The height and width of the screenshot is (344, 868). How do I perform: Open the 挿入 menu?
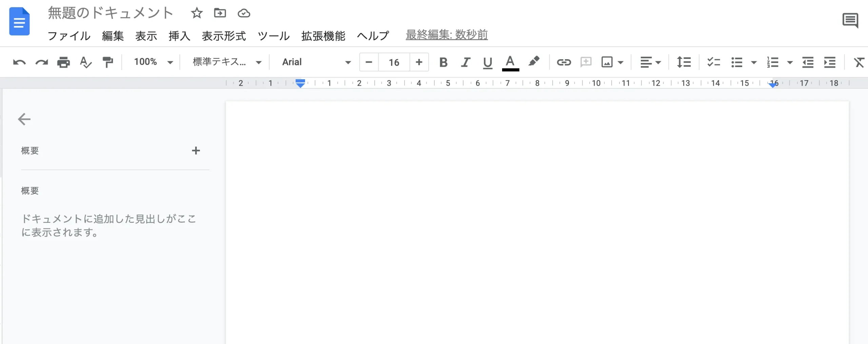coord(179,36)
